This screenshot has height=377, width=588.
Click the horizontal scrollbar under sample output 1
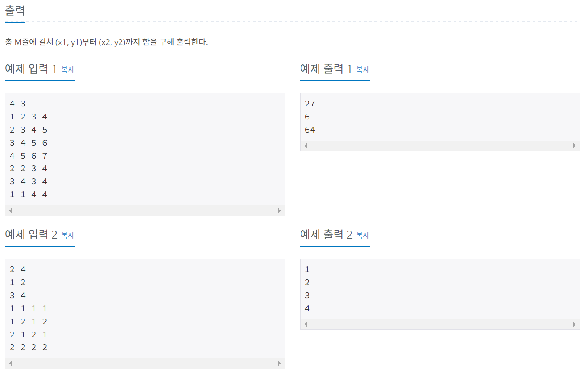click(x=440, y=145)
